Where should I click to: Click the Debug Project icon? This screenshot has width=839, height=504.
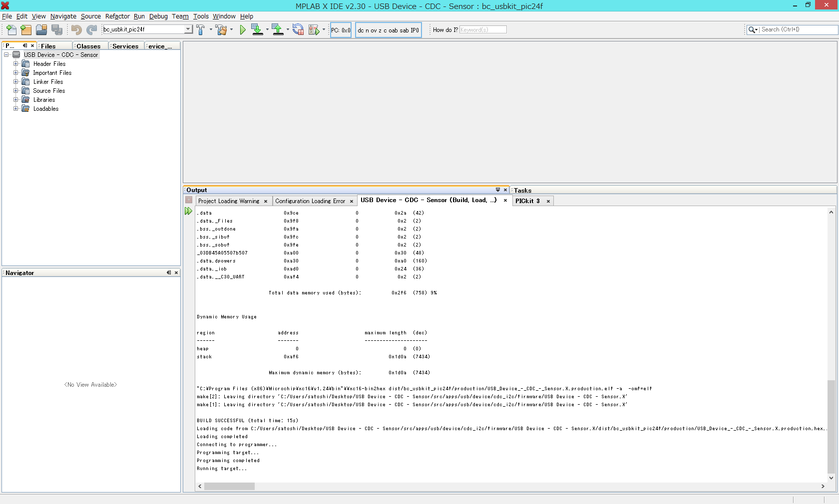coord(314,30)
